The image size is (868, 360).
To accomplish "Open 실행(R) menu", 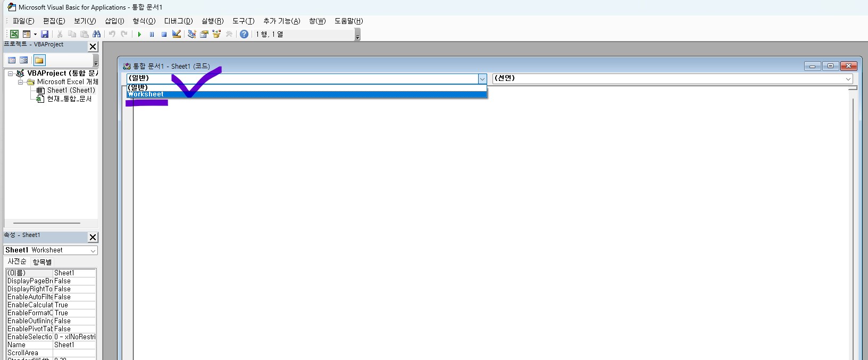I will coord(213,21).
